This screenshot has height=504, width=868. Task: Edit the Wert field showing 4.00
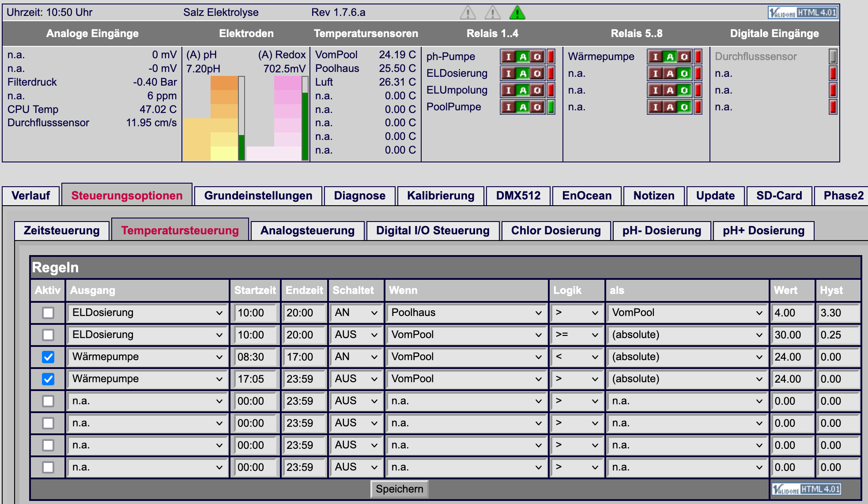coord(793,312)
